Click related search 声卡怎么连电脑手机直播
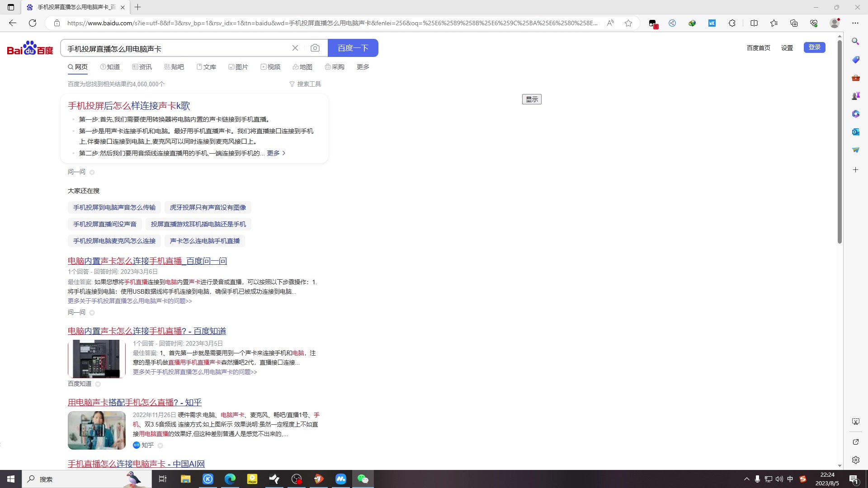Image resolution: width=868 pixels, height=488 pixels. click(205, 241)
